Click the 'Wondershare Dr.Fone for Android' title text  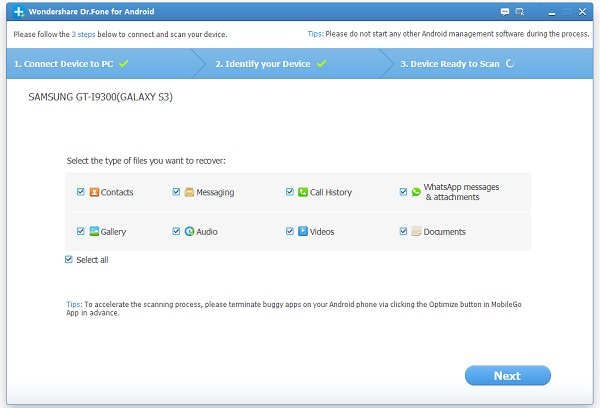91,11
